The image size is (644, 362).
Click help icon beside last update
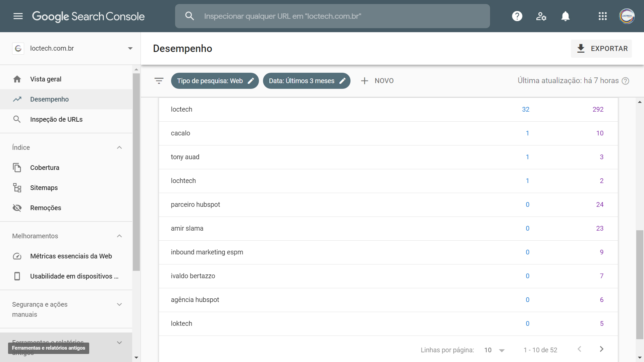[625, 81]
